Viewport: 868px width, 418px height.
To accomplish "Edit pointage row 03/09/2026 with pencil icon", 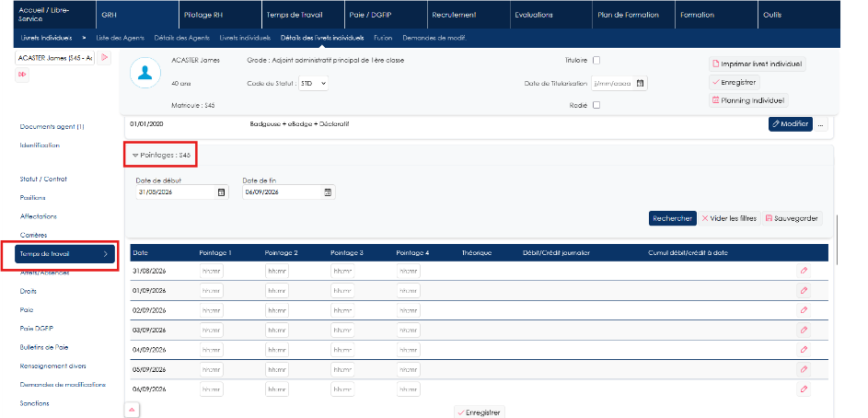I will coord(804,330).
